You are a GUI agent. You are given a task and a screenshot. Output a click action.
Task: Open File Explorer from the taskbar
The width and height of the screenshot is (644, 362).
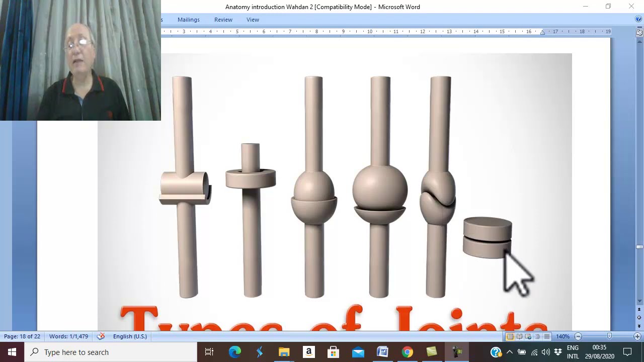pyautogui.click(x=284, y=352)
